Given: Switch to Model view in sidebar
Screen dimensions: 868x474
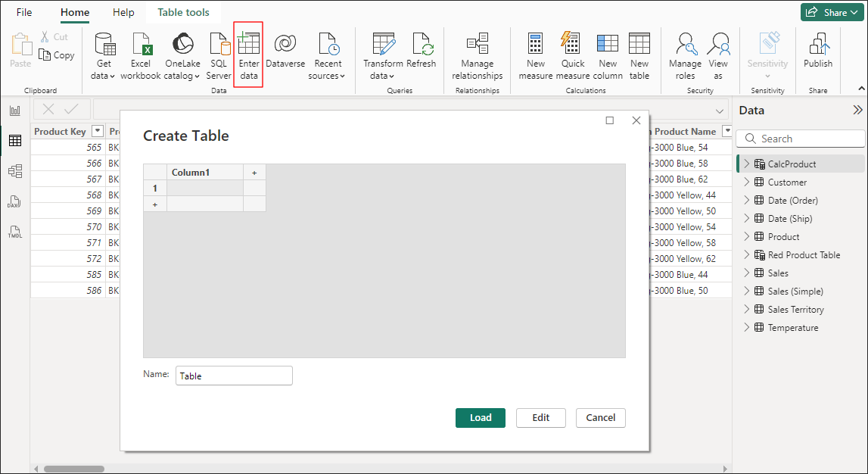Looking at the screenshot, I should click(x=15, y=171).
